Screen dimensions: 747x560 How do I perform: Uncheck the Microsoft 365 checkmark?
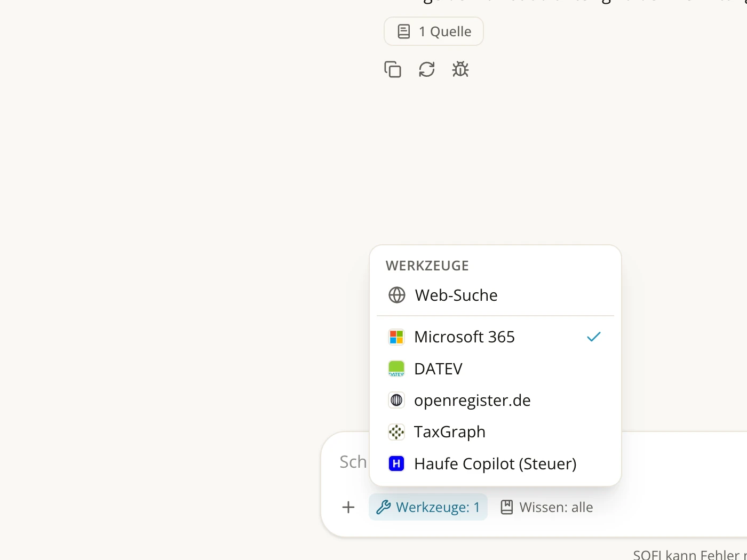click(x=594, y=337)
